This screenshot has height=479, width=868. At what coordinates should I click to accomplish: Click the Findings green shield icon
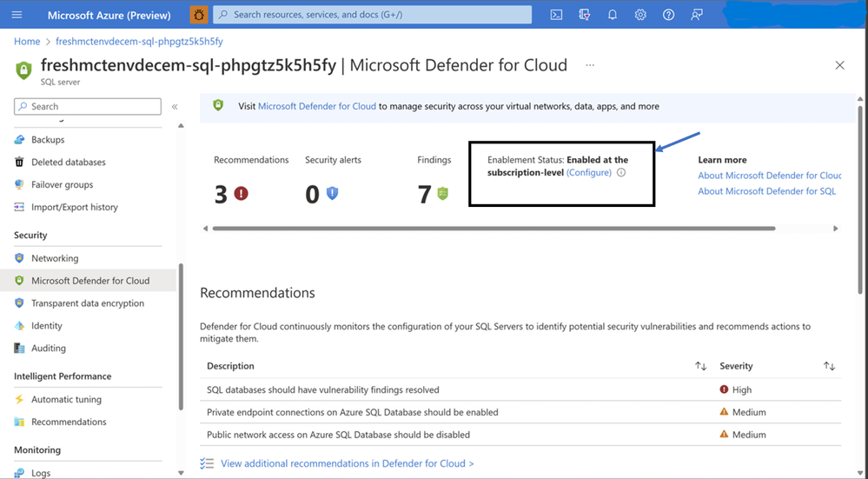pyautogui.click(x=443, y=193)
